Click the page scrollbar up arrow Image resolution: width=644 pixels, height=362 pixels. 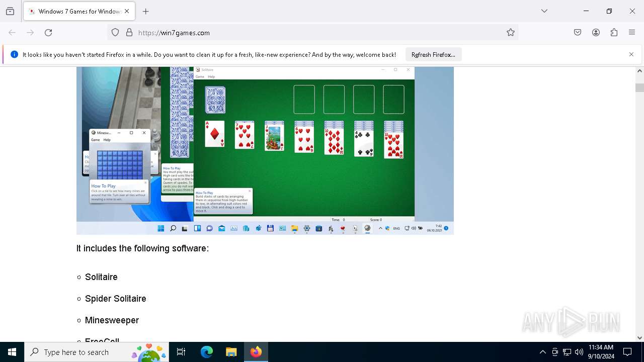639,71
